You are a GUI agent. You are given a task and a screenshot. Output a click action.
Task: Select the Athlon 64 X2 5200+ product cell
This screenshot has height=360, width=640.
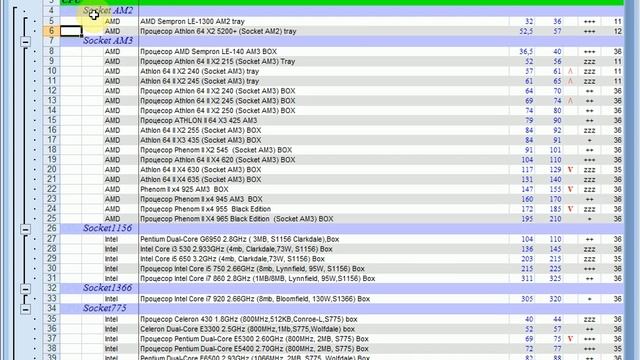324,31
